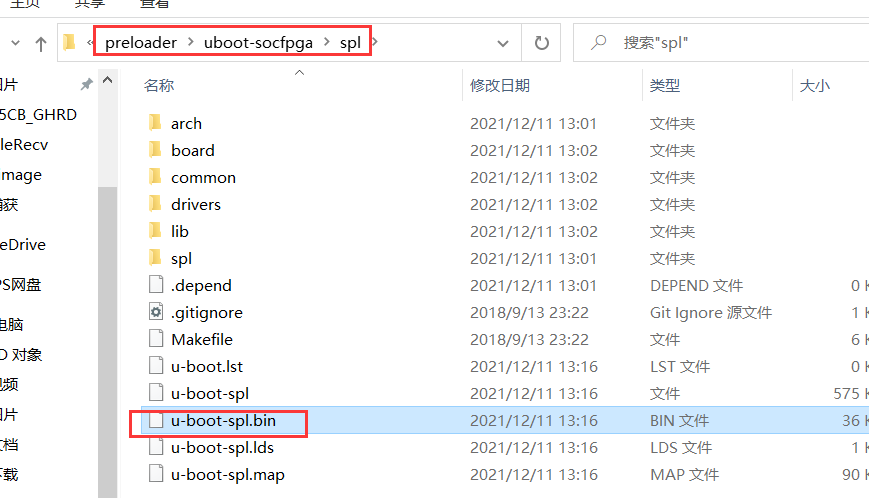Sort by 修改日期 column header
869x498 pixels.
point(500,85)
